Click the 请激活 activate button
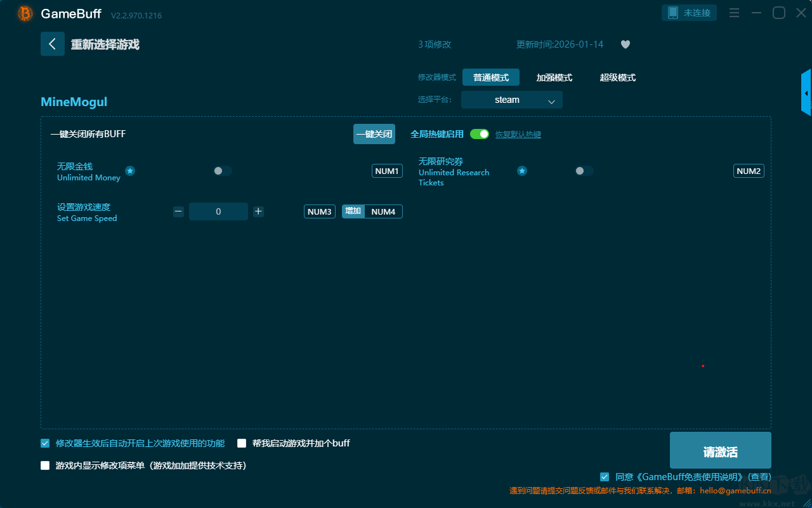The height and width of the screenshot is (508, 812). 720,451
